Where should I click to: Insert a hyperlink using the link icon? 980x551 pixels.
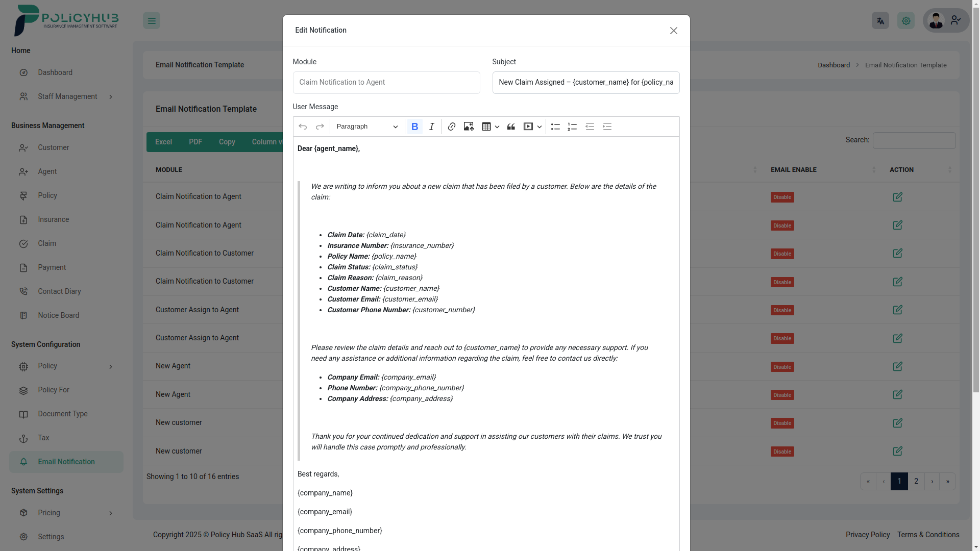[452, 127]
